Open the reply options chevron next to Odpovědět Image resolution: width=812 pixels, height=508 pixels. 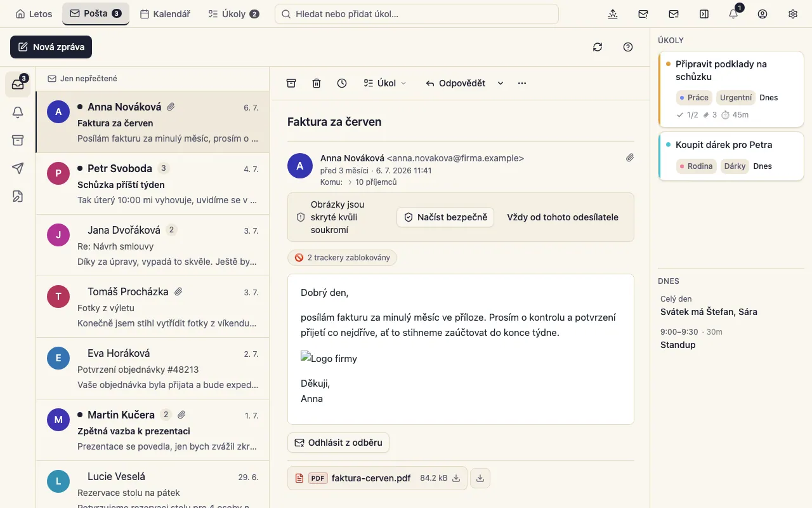coord(501,83)
